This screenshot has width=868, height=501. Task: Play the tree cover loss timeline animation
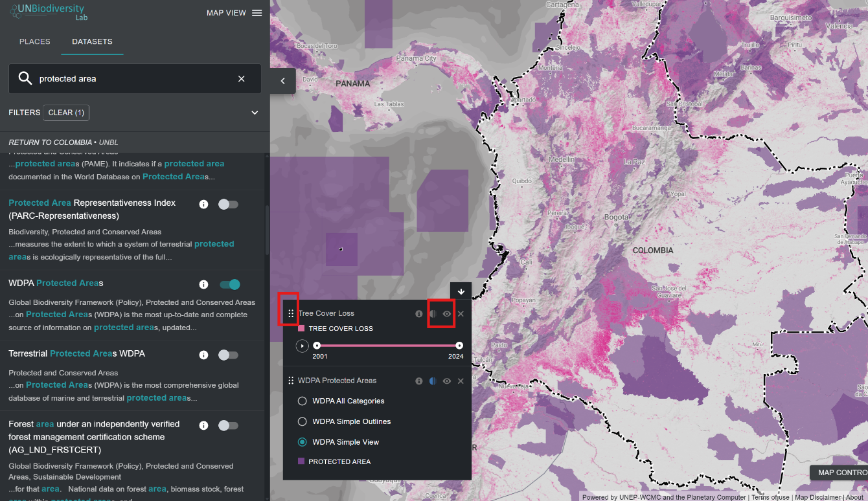pos(302,346)
